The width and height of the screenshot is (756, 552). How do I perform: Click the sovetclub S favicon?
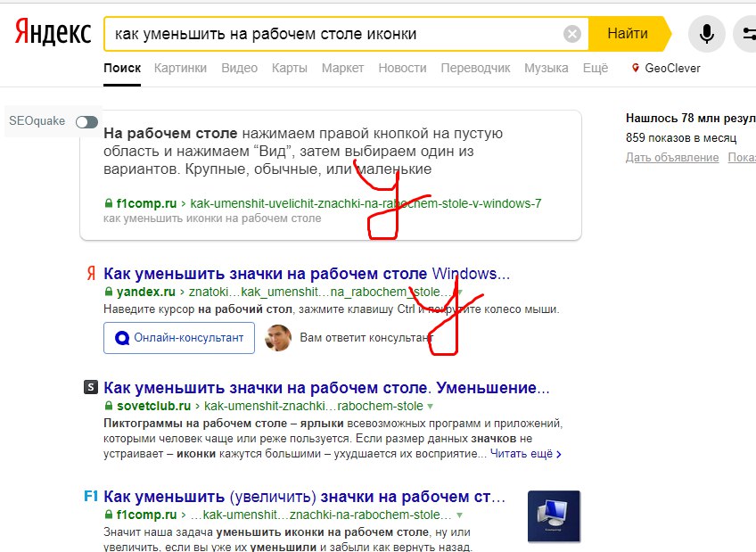[91, 387]
